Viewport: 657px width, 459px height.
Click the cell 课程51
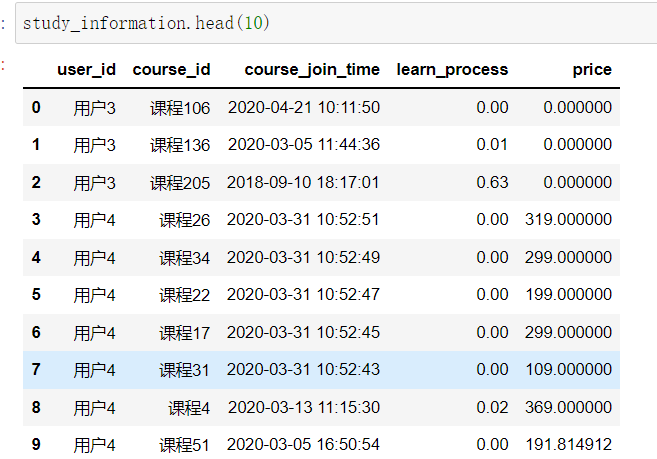(x=184, y=445)
